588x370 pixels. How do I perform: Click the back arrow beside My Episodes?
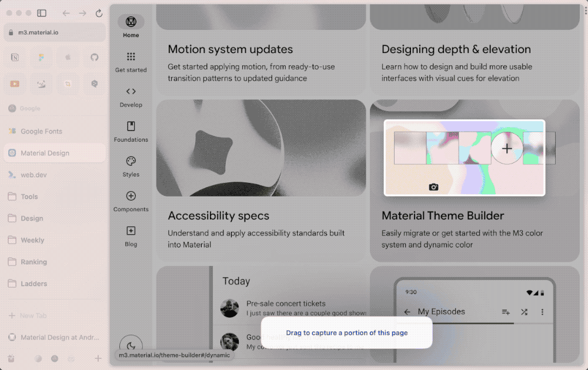[x=407, y=312]
